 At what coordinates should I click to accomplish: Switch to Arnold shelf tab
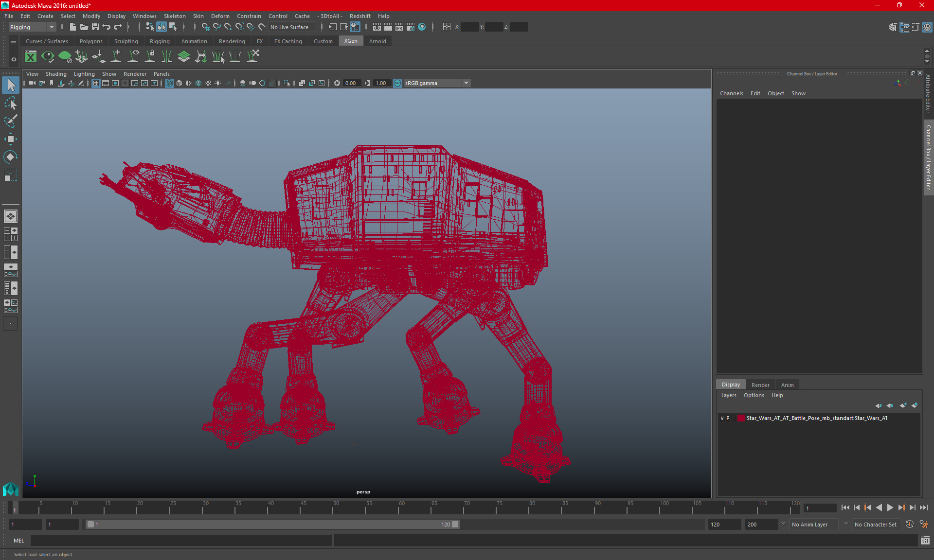click(x=377, y=41)
